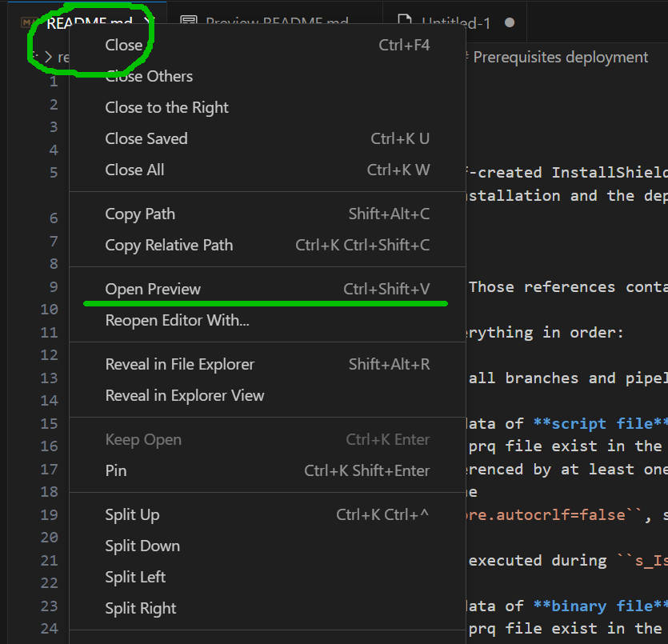Click the unsaved dot on Untitled-1 tab

point(510,22)
